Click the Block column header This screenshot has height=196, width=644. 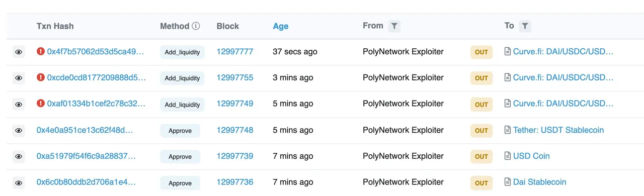228,26
